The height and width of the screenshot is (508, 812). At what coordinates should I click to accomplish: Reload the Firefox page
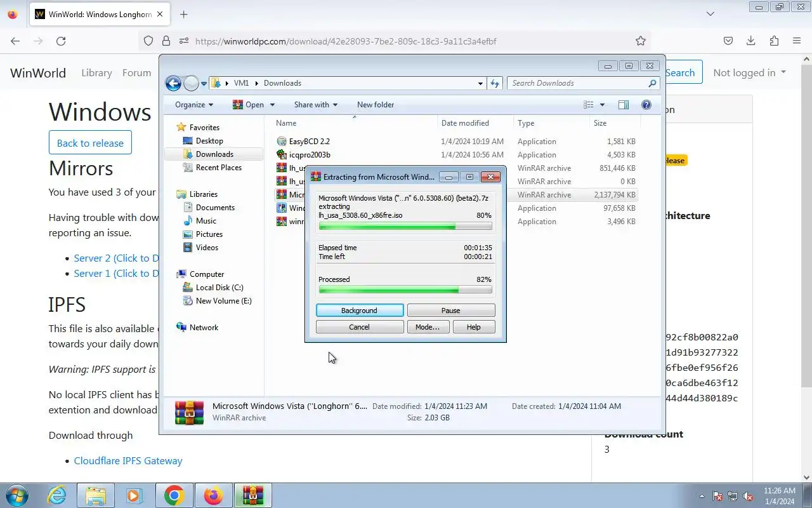click(61, 41)
